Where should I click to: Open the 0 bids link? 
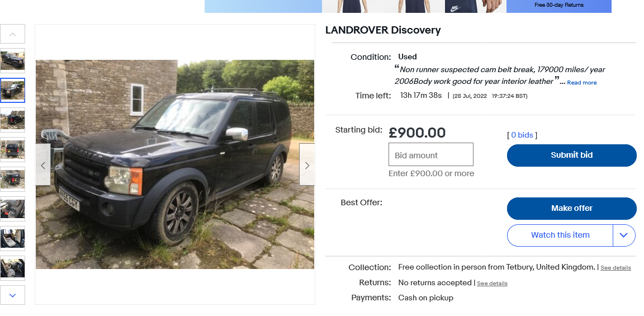coord(522,135)
